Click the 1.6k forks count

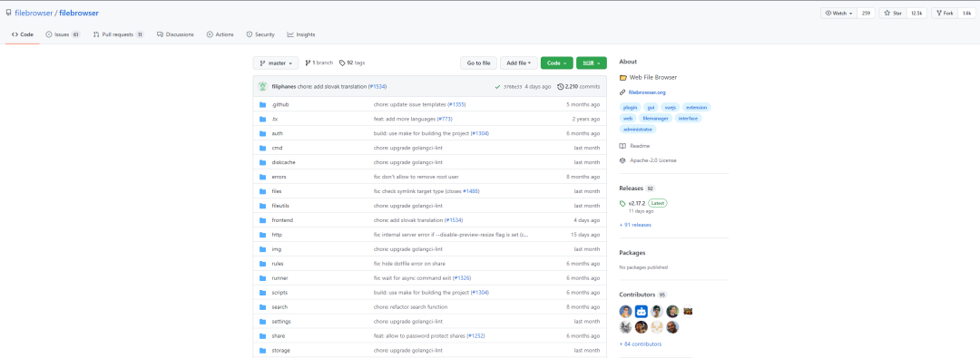[x=967, y=13]
